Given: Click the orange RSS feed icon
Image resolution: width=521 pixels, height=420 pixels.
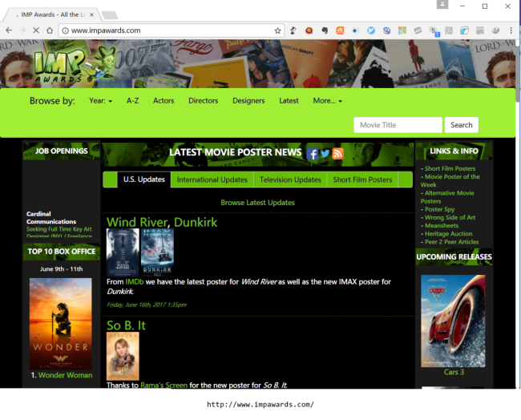Looking at the screenshot, I should point(338,154).
